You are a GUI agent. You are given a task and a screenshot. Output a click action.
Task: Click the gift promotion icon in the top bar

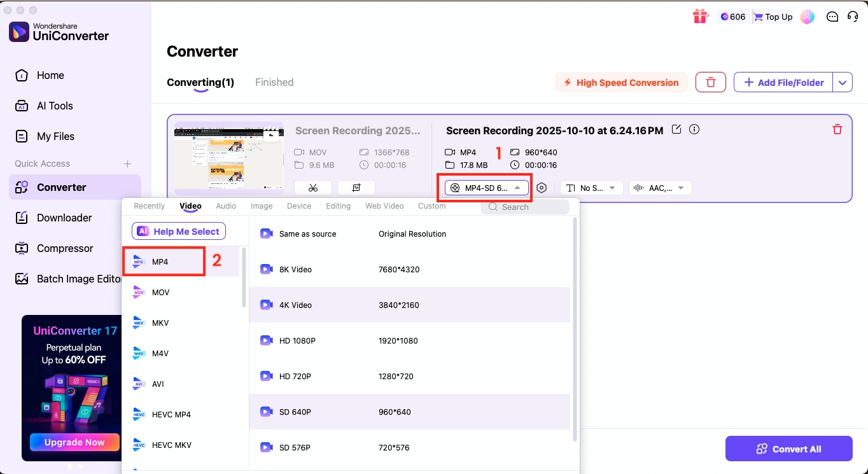[700, 17]
